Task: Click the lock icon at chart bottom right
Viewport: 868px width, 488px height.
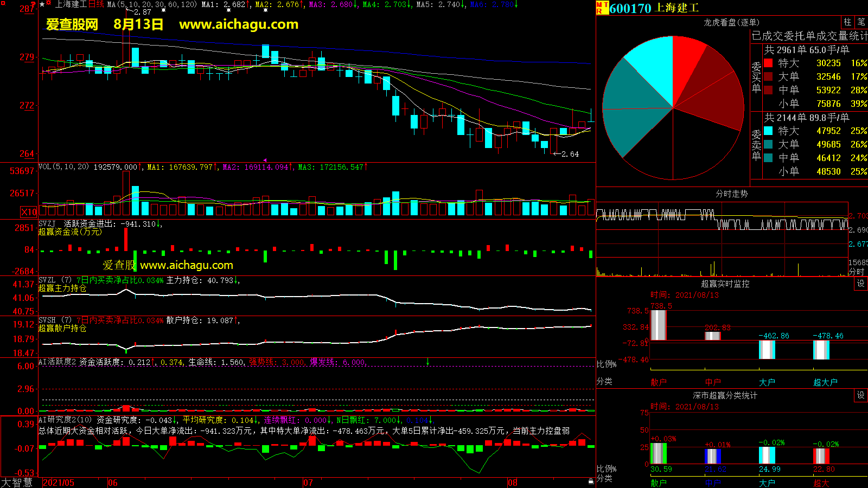Action: pyautogui.click(x=591, y=481)
